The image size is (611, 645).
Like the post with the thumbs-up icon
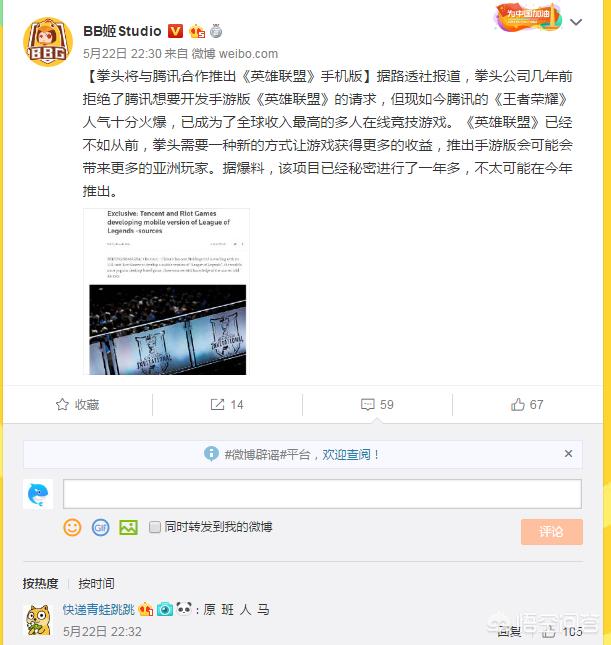coord(518,404)
